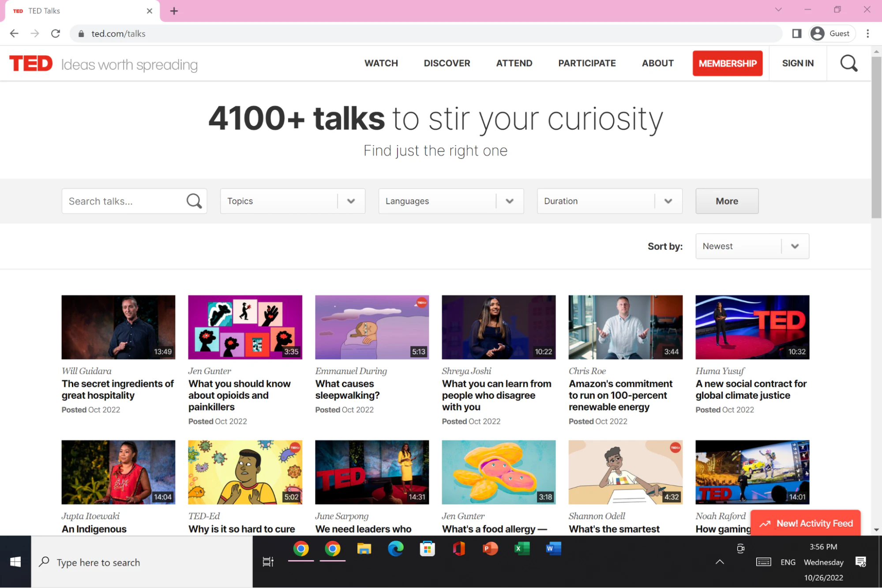Go back with browser back arrow
Screen dimensions: 882x588
click(x=14, y=34)
